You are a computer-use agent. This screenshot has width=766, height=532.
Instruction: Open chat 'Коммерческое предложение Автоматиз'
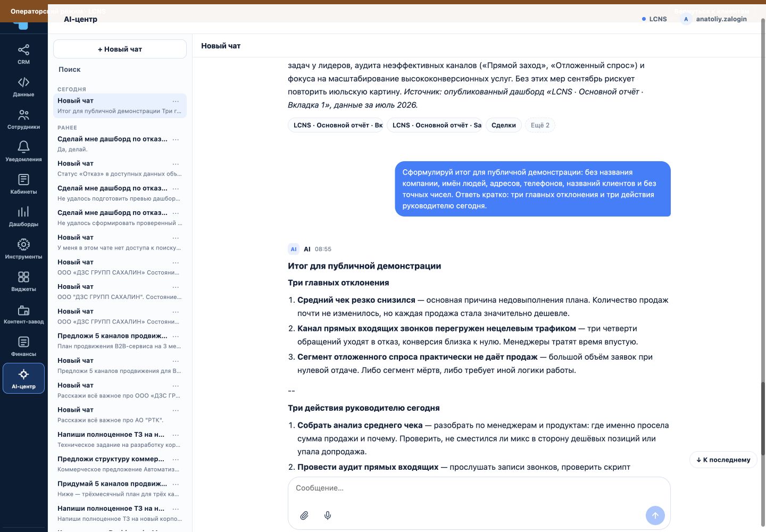click(x=120, y=464)
